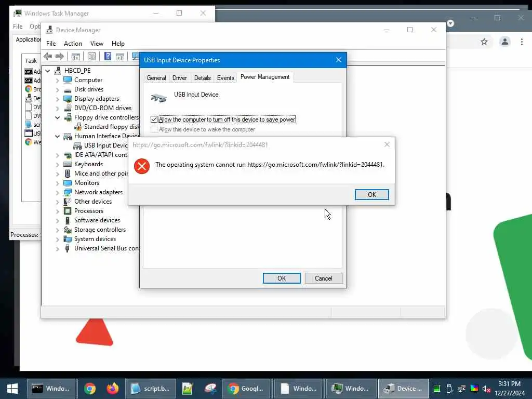Select the Processors chip icon in tree

click(x=68, y=211)
